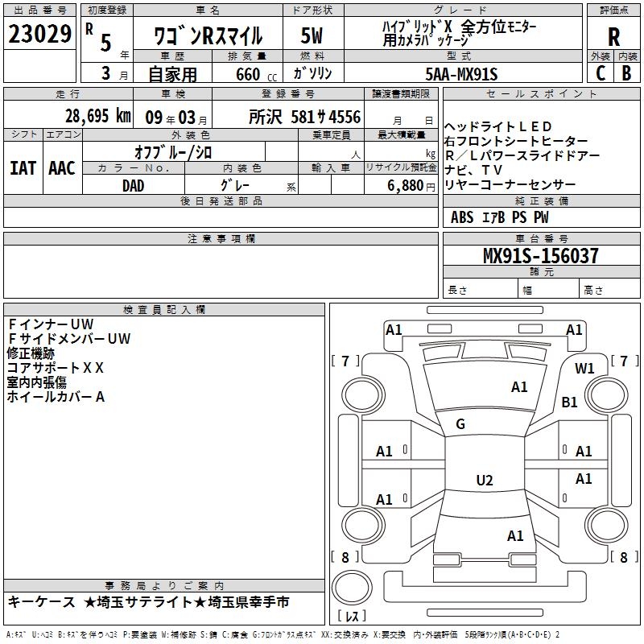Image resolution: width=644 pixels, height=644 pixels.
Task: Click spare tire circle above レス
Action: coord(352,588)
